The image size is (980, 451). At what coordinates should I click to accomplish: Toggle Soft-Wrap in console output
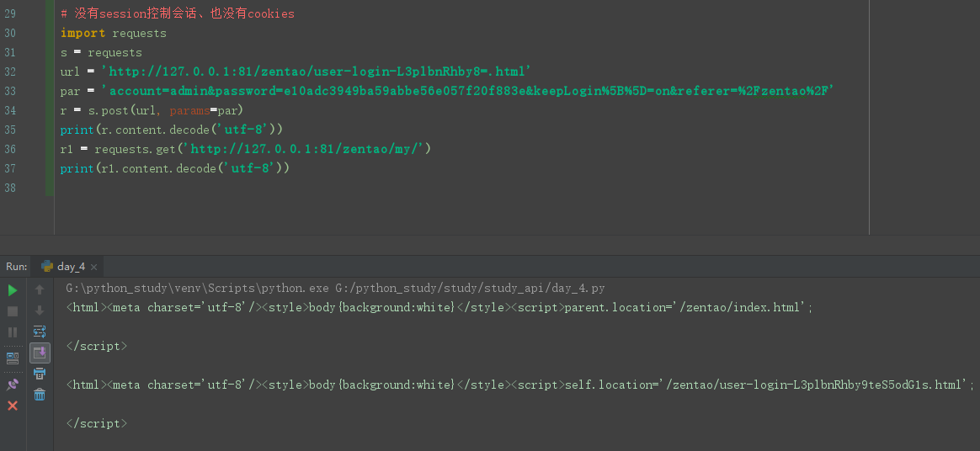point(40,332)
